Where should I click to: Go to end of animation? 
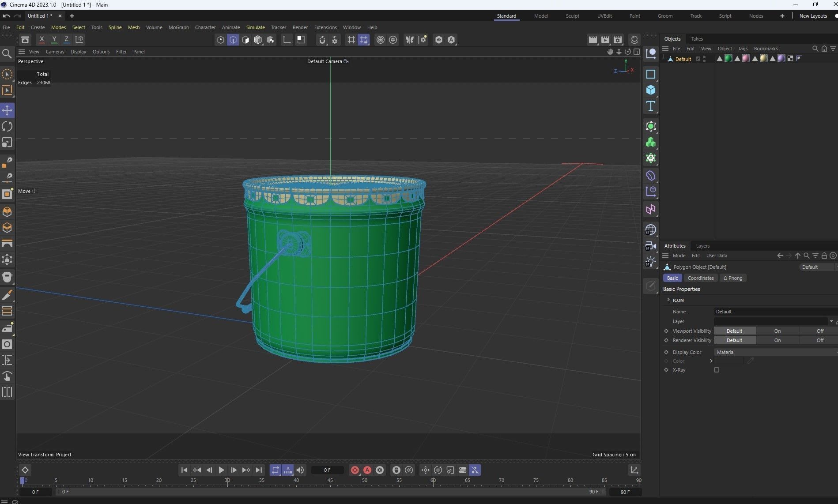pos(259,470)
